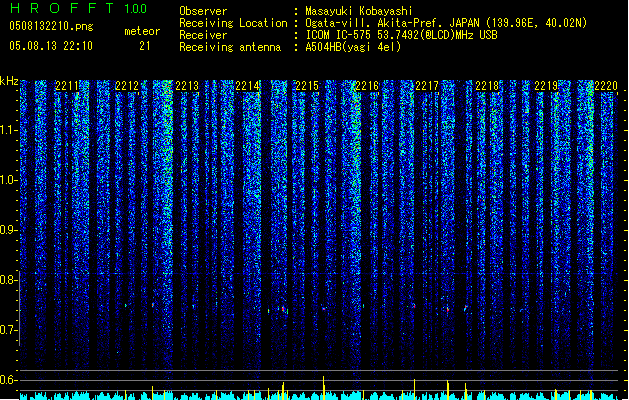This screenshot has width=629, height=400.
Task: Click the HROFFT 1.0.0 title text
Action: pyautogui.click(x=78, y=8)
